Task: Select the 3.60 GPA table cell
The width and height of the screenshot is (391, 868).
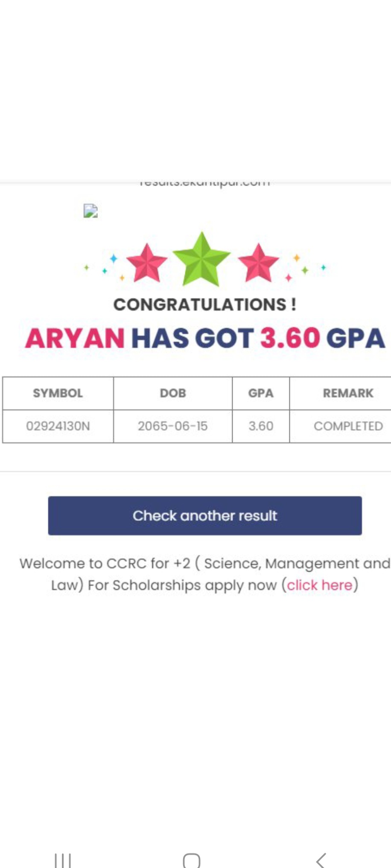Action: point(261,426)
